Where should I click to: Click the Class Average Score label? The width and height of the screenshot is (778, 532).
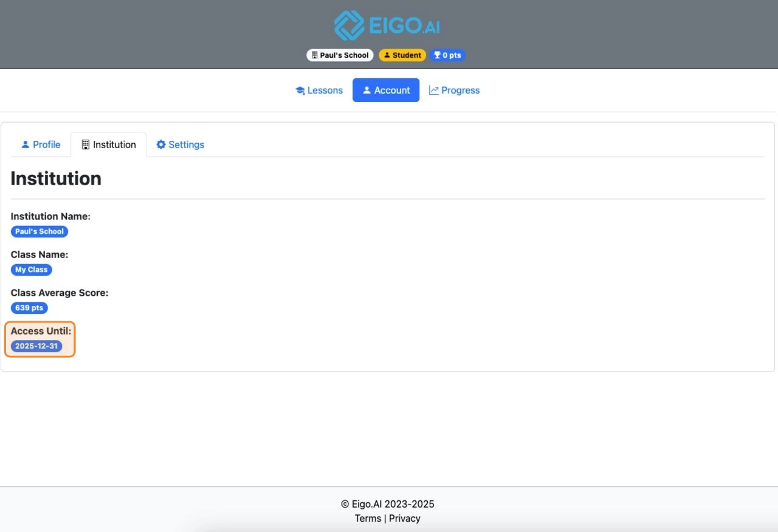pos(60,293)
